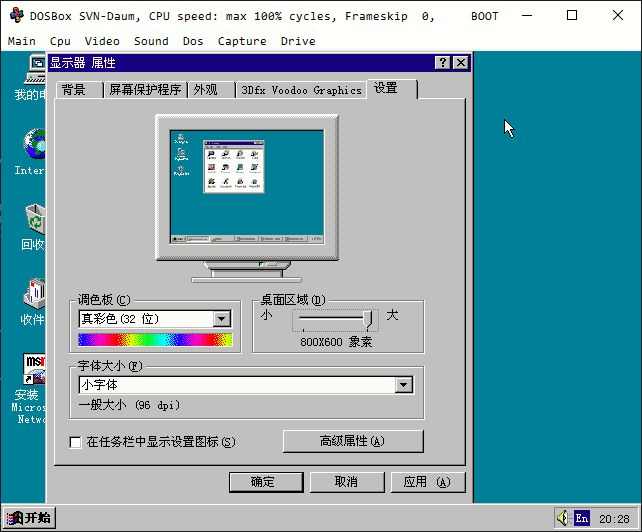This screenshot has height=532, width=642.
Task: Click the desktop area slider thumb
Action: (368, 319)
